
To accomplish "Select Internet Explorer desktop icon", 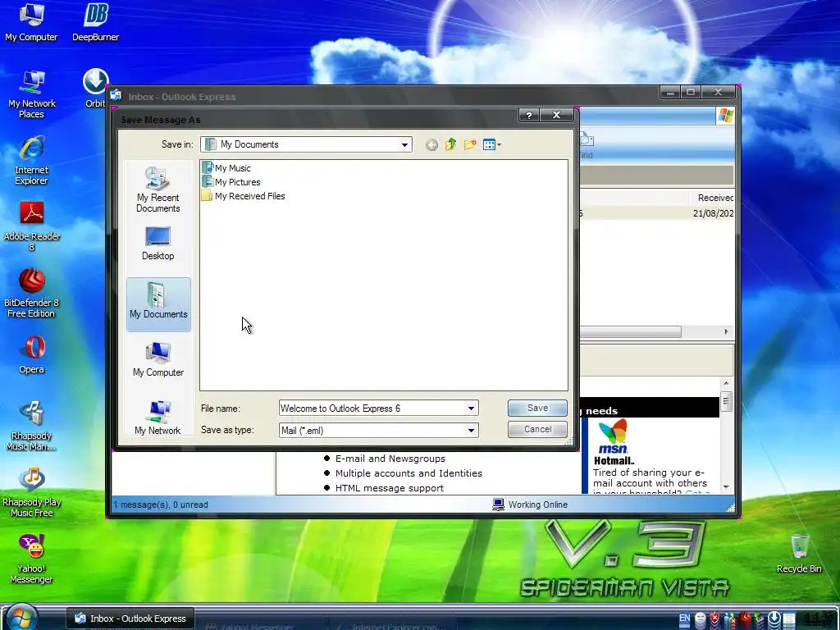I will pos(31,161).
